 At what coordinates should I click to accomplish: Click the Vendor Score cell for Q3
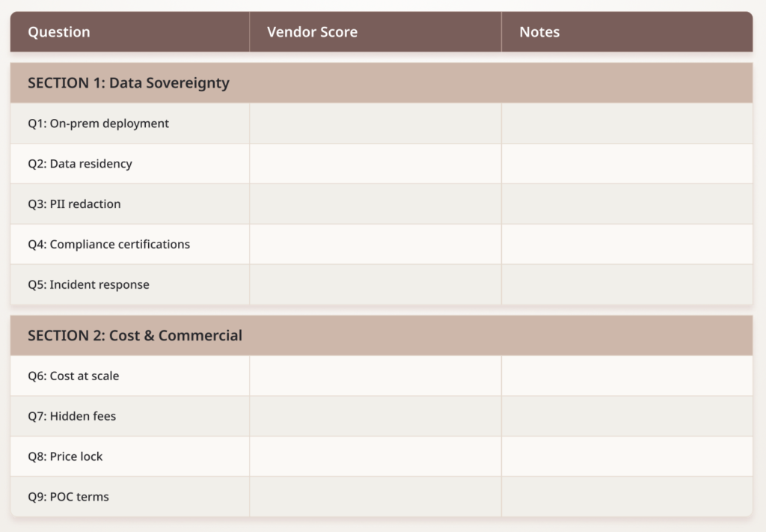(x=375, y=204)
